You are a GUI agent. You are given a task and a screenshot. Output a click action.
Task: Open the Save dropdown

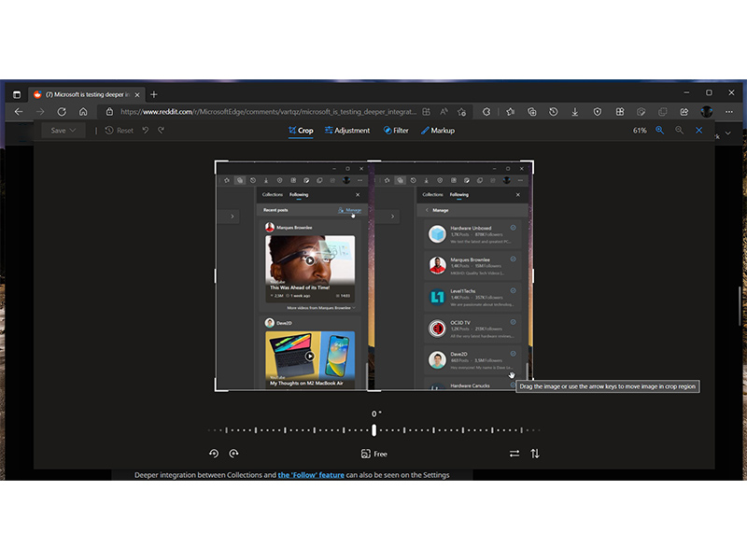(63, 131)
